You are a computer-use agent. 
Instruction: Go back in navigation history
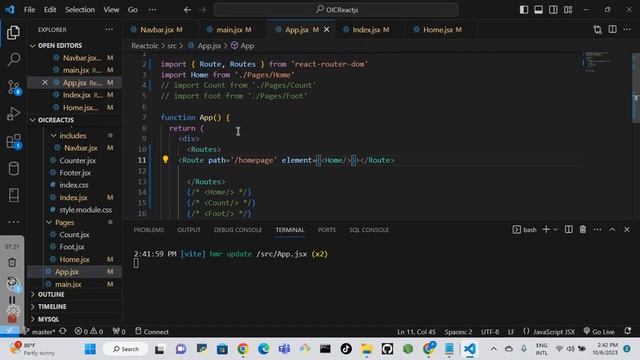[x=187, y=9]
